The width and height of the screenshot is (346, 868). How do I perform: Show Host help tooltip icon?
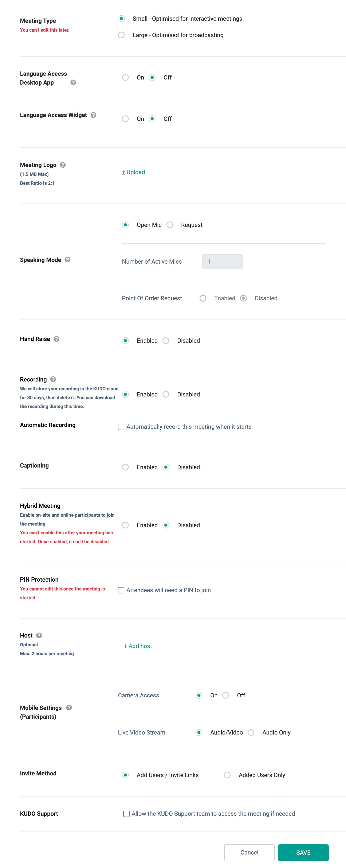[39, 635]
